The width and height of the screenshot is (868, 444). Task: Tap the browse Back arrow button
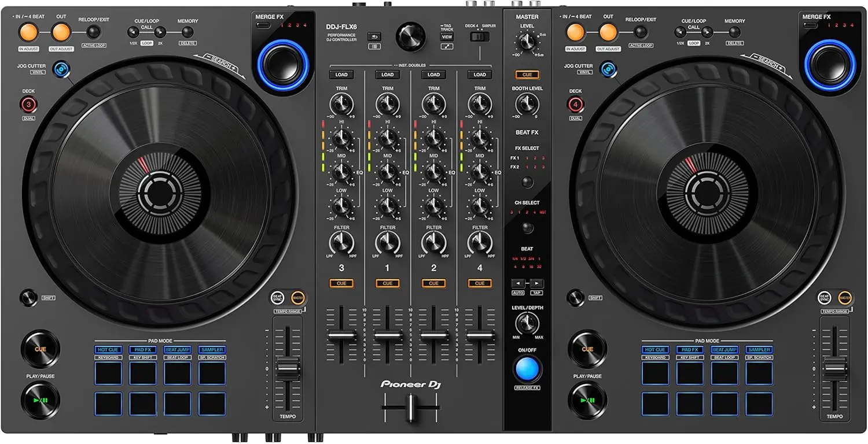pyautogui.click(x=374, y=36)
